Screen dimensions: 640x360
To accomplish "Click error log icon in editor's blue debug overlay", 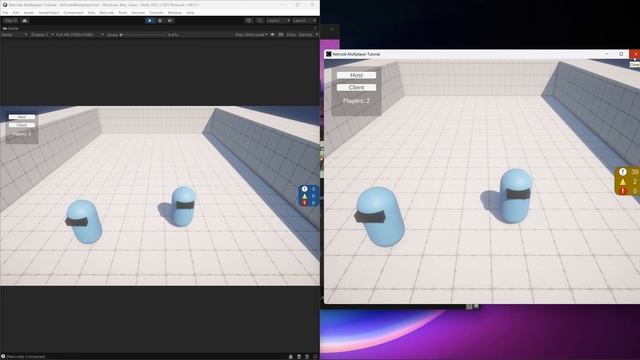I will click(x=304, y=203).
